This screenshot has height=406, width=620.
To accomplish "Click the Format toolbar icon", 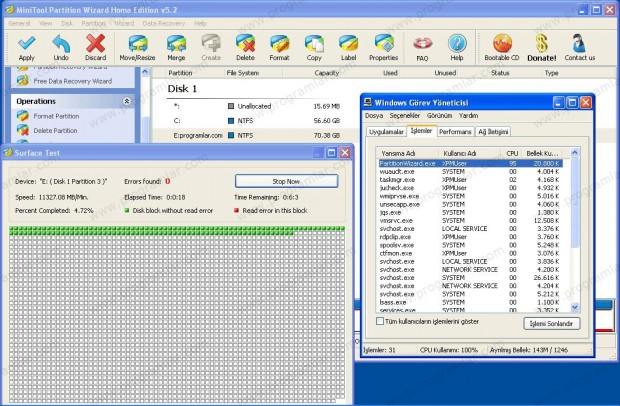I will tap(280, 43).
